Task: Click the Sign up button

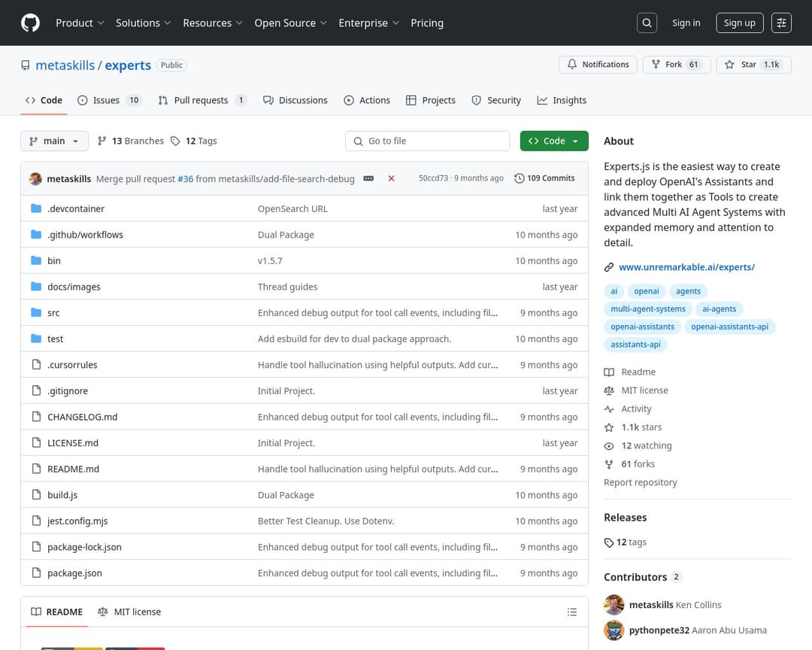Action: pos(739,23)
